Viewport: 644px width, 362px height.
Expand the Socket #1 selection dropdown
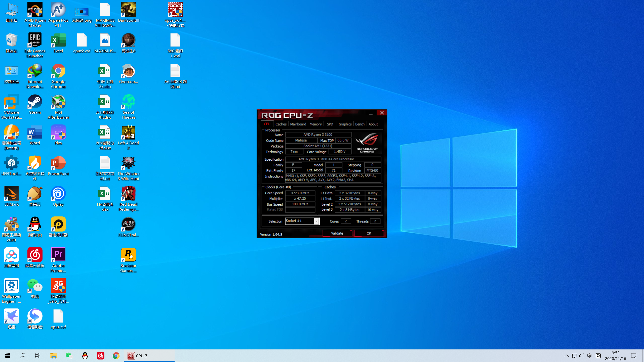(x=316, y=221)
